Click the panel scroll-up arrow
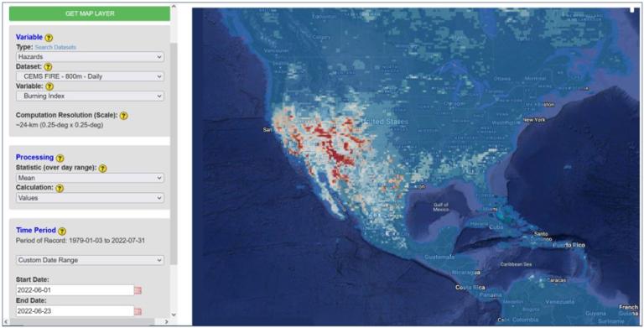The image size is (644, 328). (174, 7)
